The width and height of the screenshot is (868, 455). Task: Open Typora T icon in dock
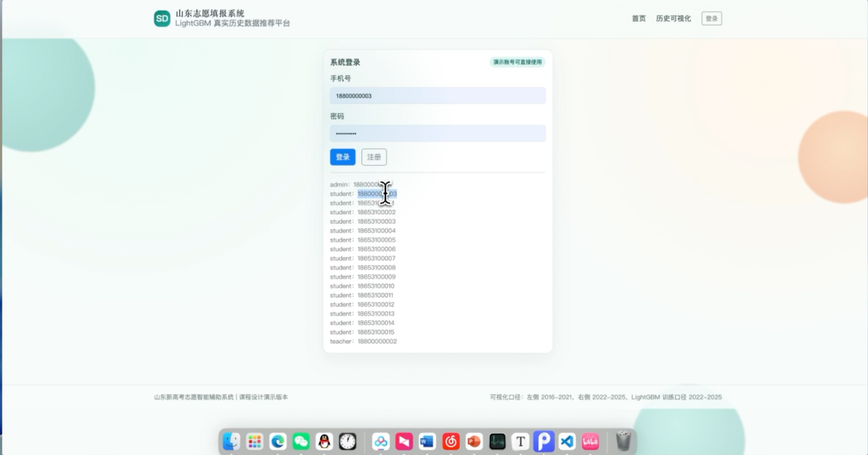click(521, 441)
